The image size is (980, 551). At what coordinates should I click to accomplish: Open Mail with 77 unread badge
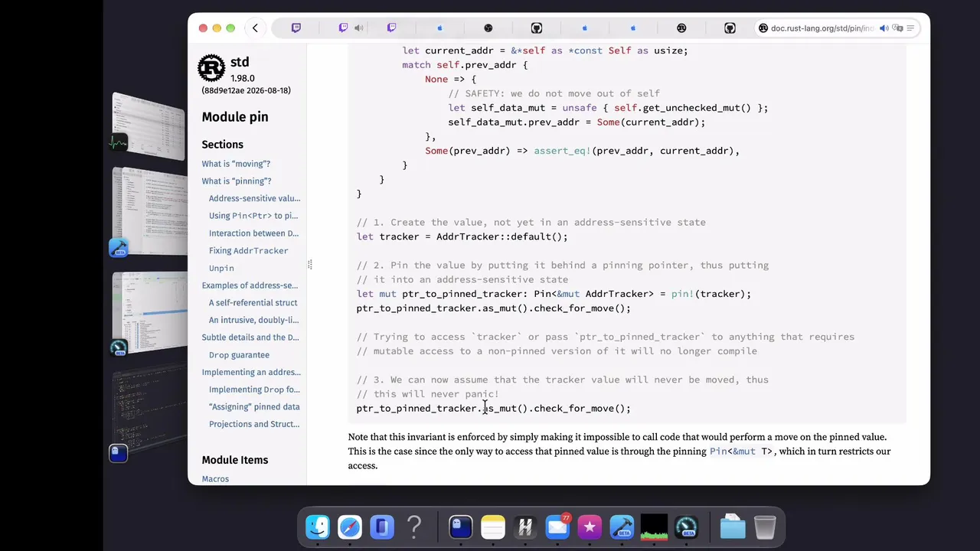tap(557, 527)
